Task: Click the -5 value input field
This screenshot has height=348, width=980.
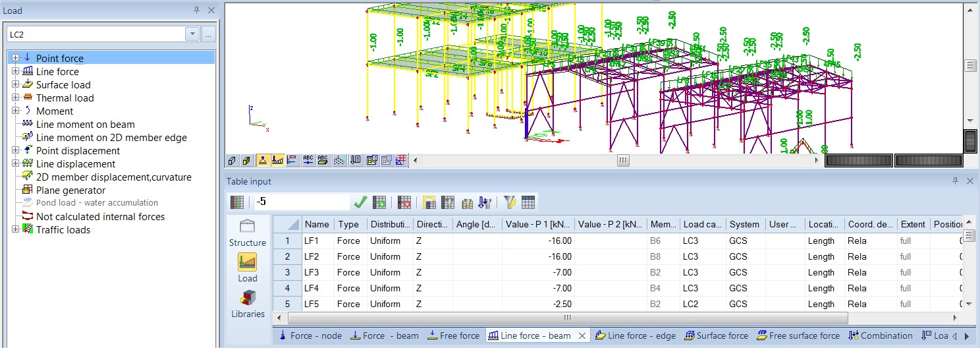Action: point(301,202)
